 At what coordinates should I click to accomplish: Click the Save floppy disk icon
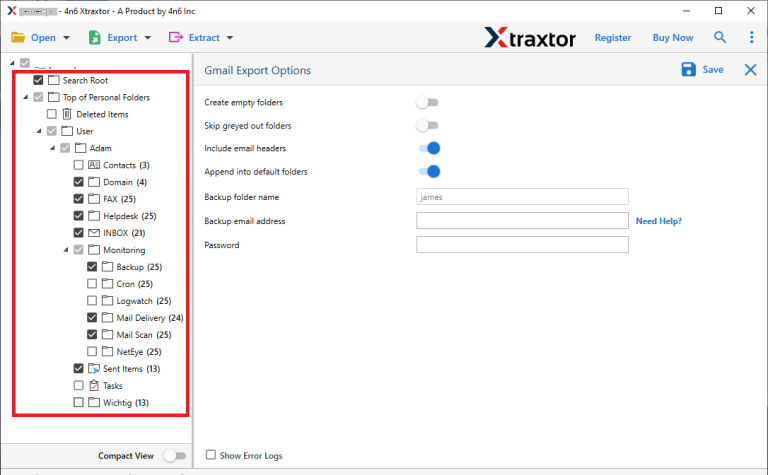pos(688,70)
